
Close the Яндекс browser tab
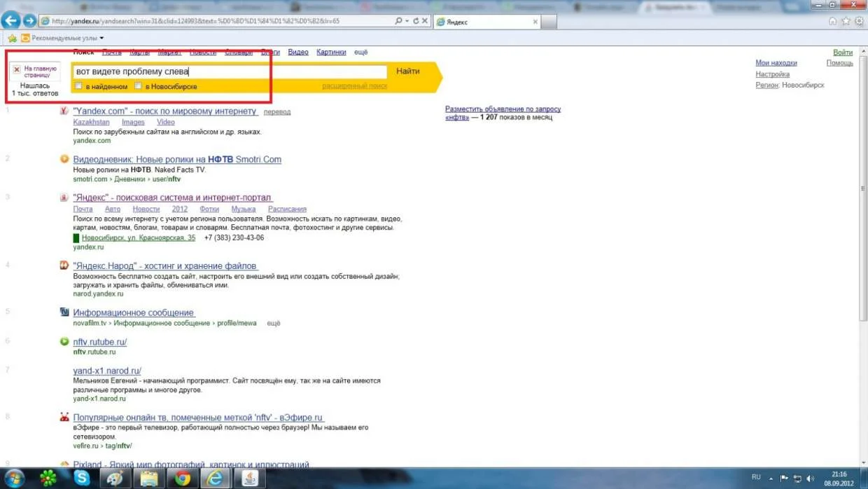click(x=535, y=22)
